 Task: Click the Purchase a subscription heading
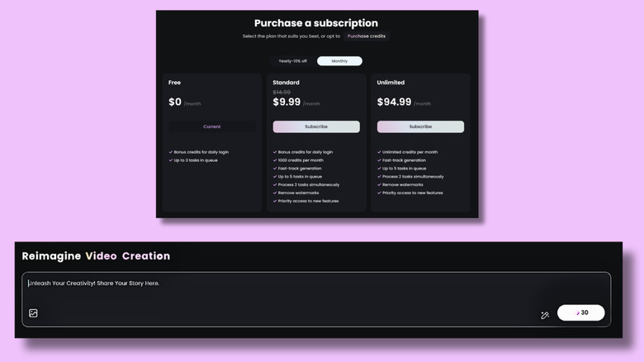pyautogui.click(x=316, y=23)
